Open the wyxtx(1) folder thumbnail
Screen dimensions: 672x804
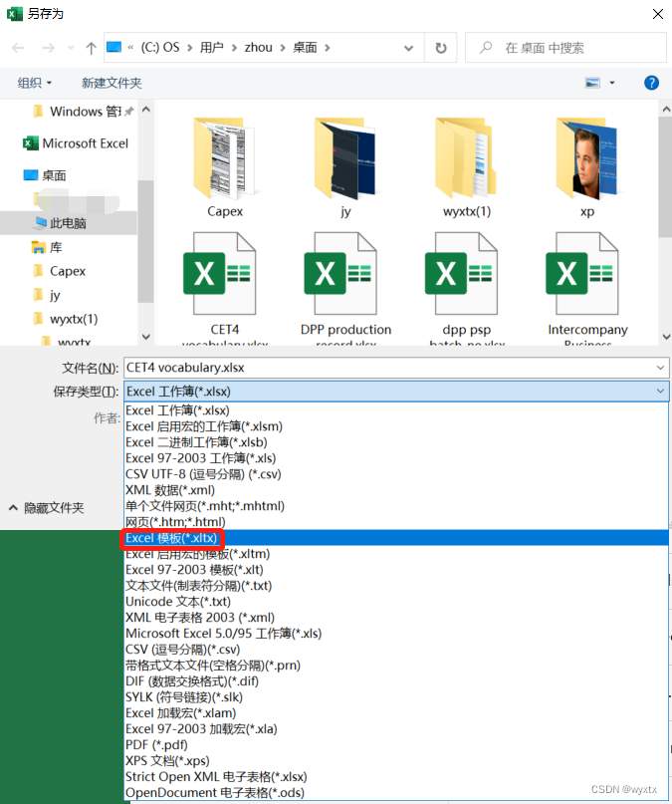coord(467,167)
